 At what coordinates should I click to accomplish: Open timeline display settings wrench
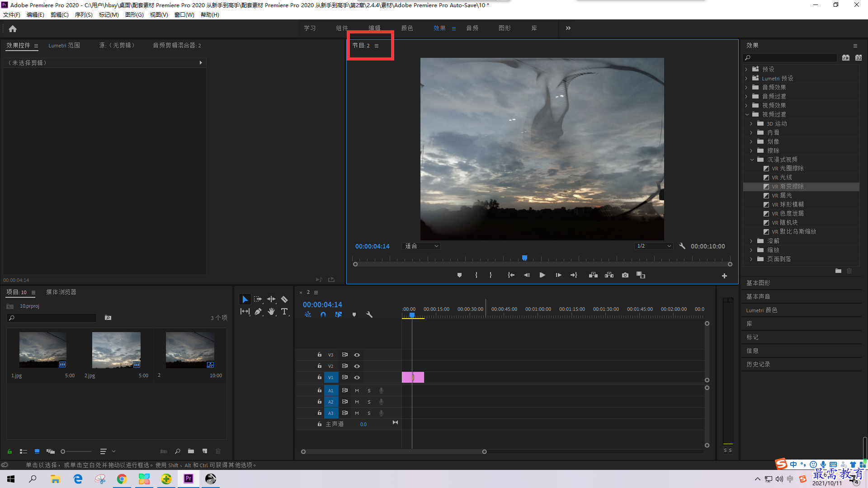click(369, 314)
